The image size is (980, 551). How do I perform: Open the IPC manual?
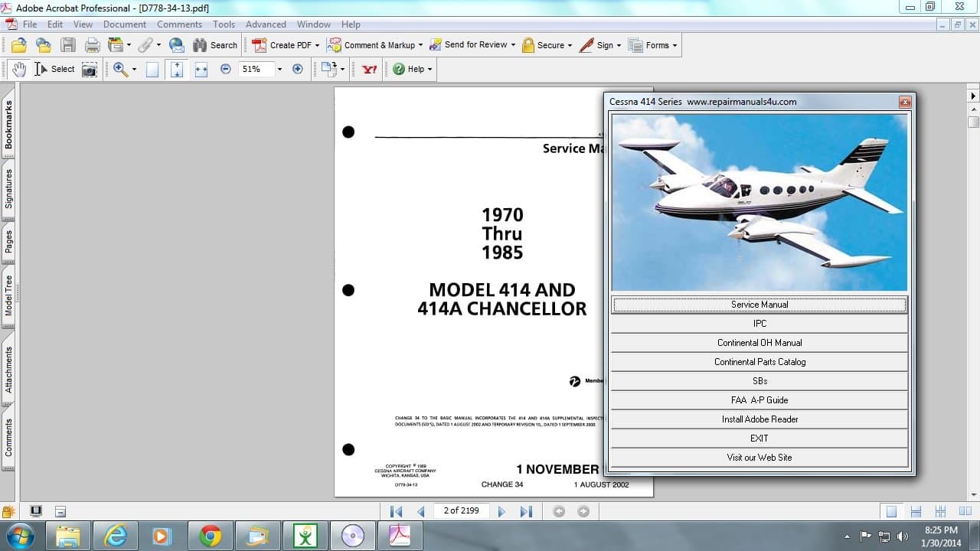click(x=759, y=323)
